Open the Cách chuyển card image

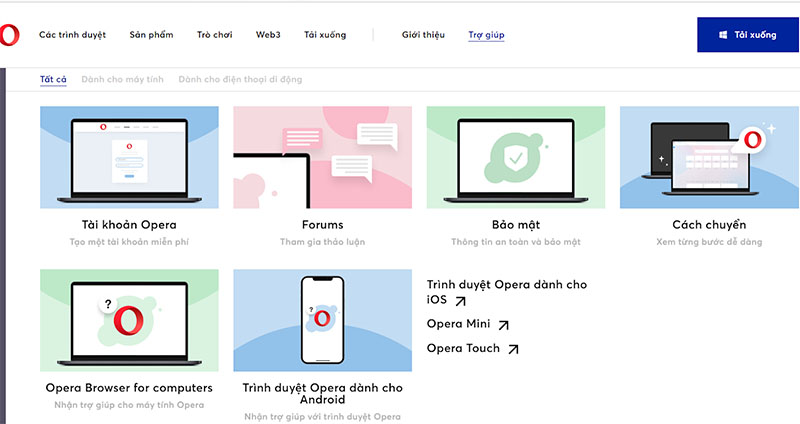pyautogui.click(x=709, y=157)
